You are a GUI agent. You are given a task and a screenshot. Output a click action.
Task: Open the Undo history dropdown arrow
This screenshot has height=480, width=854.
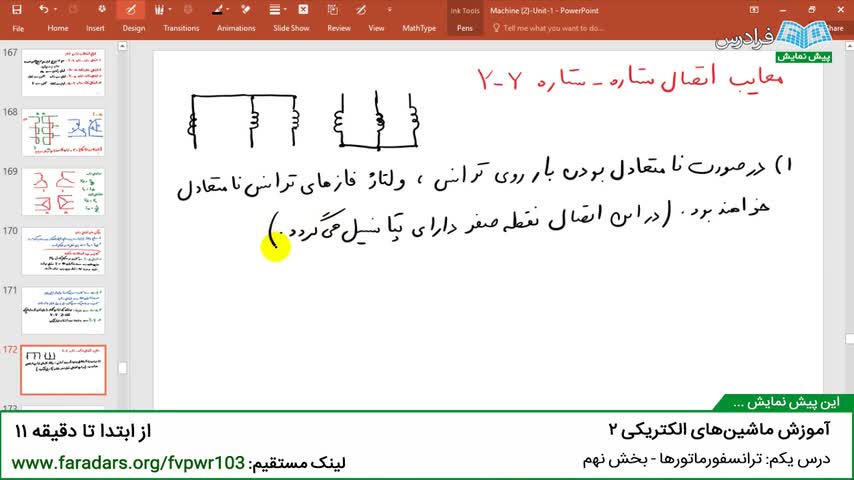click(55, 10)
